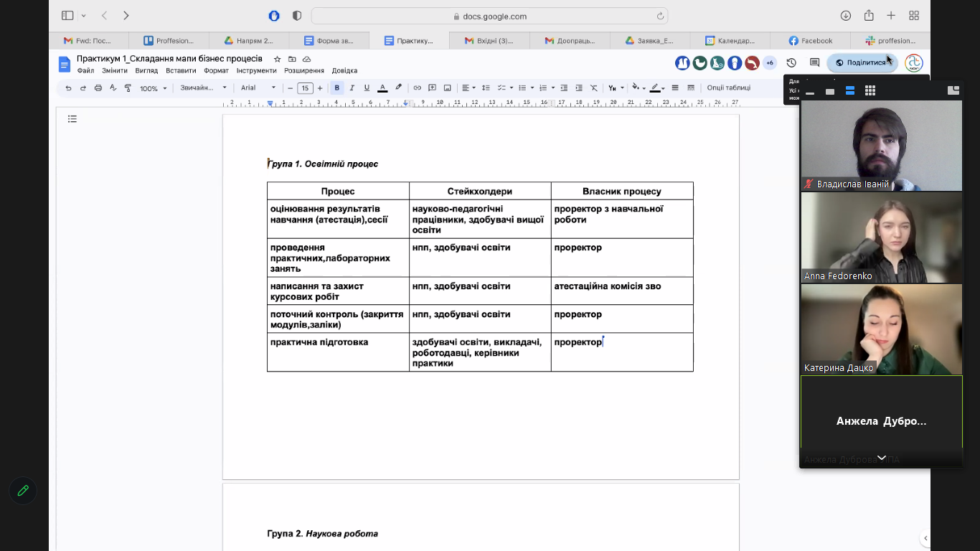
Task: Open the Довідка menu
Action: pyautogui.click(x=344, y=71)
